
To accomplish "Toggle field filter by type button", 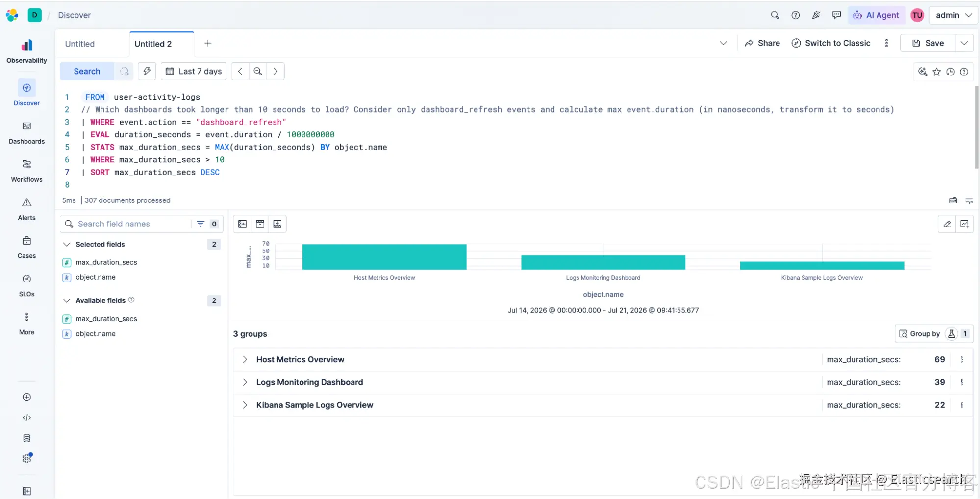I will tap(207, 224).
